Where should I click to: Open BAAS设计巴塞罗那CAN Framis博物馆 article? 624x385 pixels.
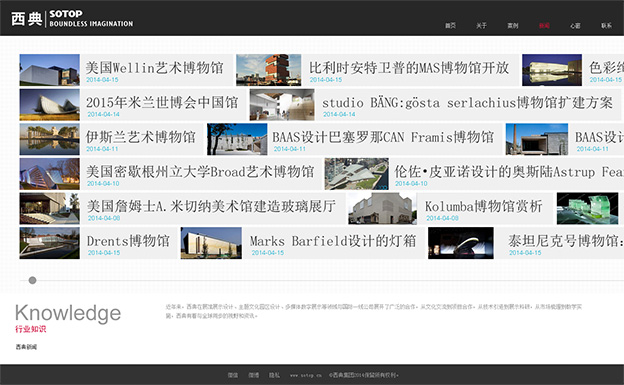[x=383, y=137]
